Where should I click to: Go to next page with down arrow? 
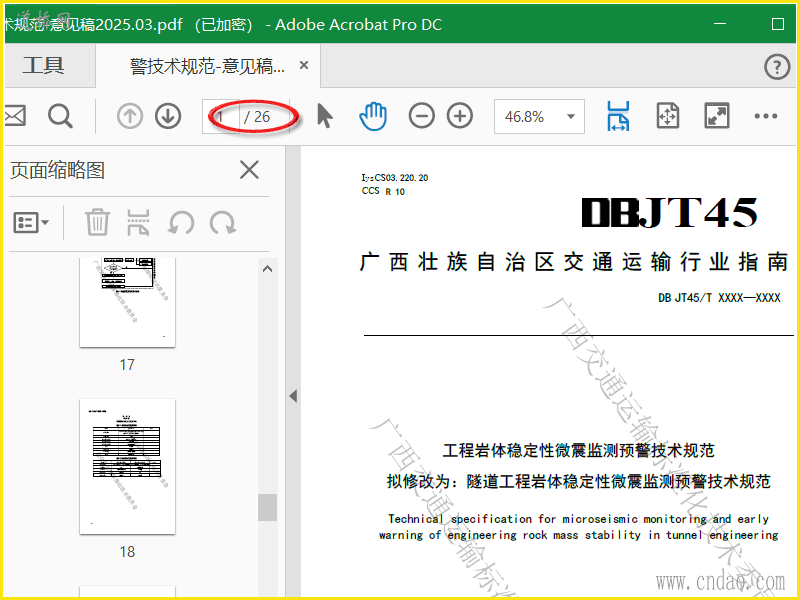(x=168, y=116)
